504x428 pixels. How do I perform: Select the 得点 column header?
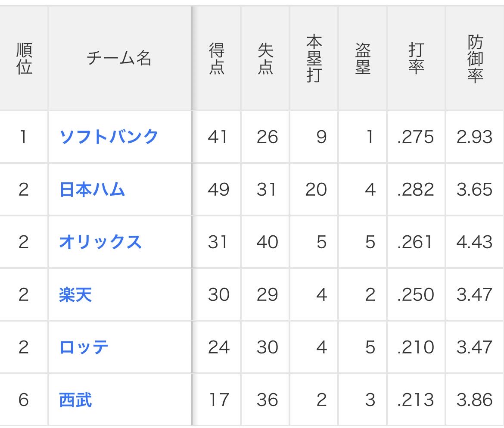[x=217, y=59]
